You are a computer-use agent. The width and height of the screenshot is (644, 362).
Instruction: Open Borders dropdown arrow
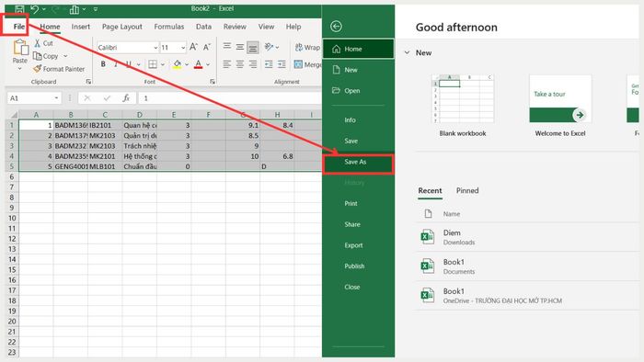pyautogui.click(x=163, y=64)
